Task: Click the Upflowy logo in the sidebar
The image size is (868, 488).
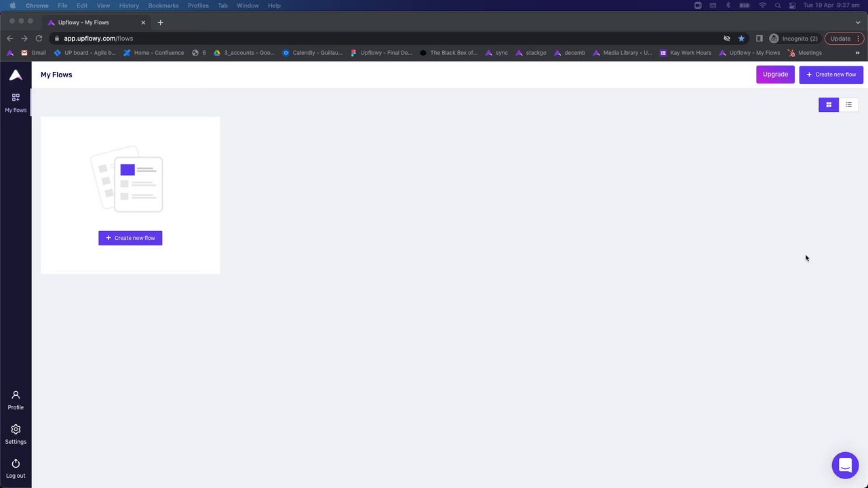Action: click(16, 75)
